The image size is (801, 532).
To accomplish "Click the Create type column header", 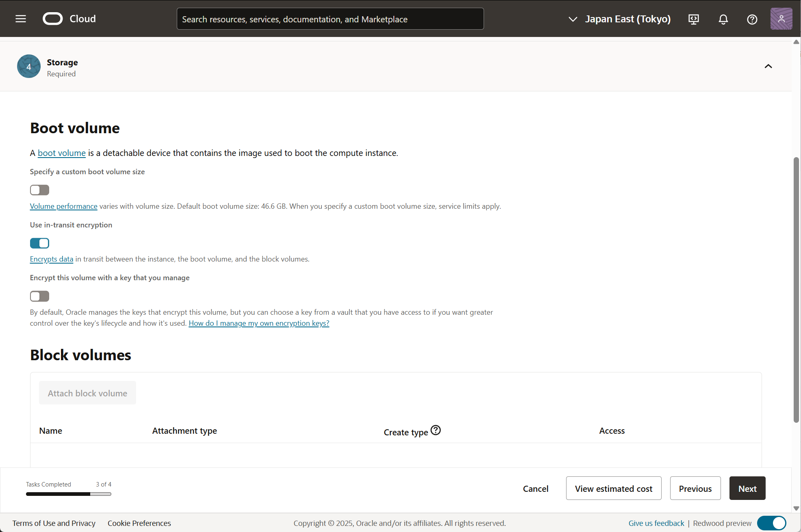I will (x=406, y=432).
